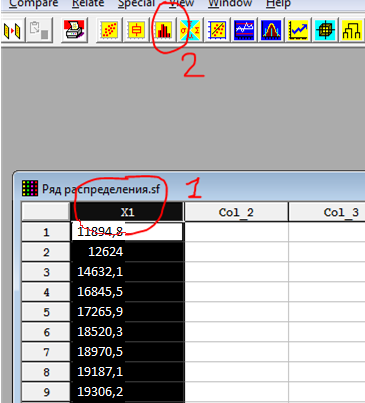Image resolution: width=365 pixels, height=403 pixels.
Task: Click the datasheet top-left corner header cell
Action: (46, 212)
